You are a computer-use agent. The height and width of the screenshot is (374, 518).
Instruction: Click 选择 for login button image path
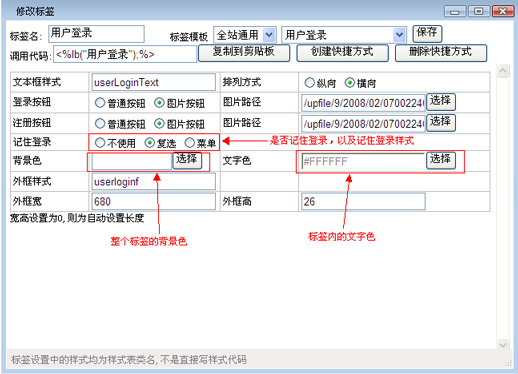click(x=441, y=102)
